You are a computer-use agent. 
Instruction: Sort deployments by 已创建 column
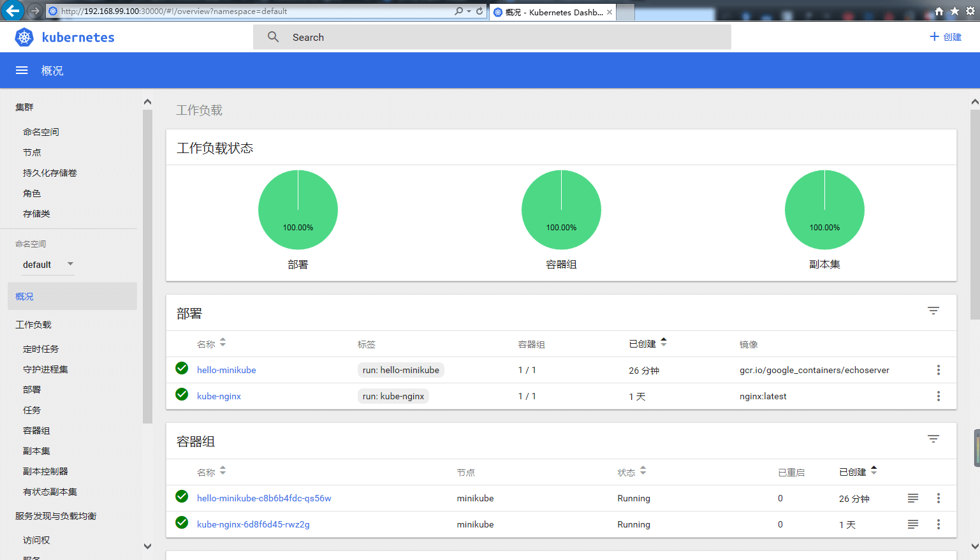(x=648, y=343)
